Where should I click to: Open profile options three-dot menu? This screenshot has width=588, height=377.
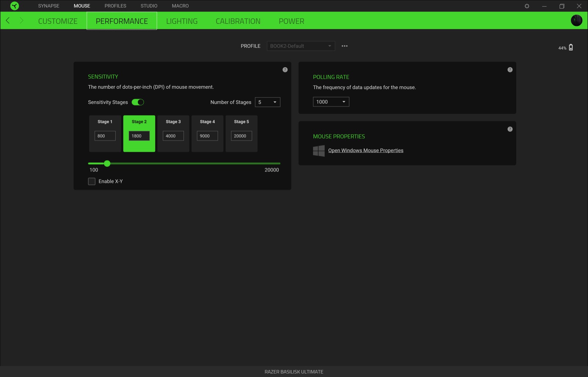344,46
